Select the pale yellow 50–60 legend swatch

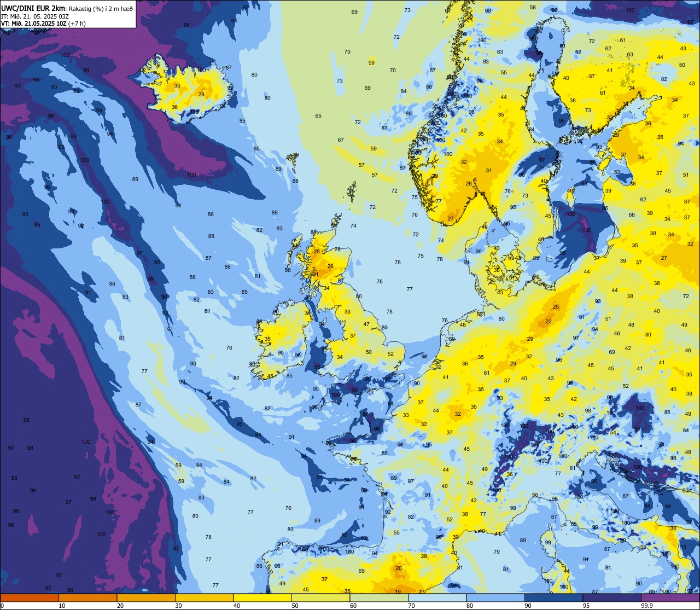(x=320, y=597)
